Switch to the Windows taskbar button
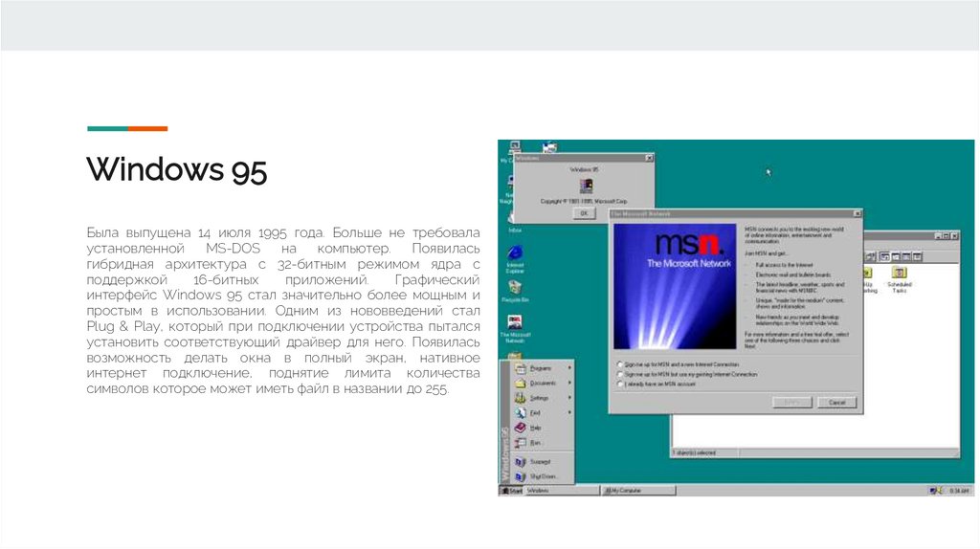The width and height of the screenshot is (980, 549). (x=563, y=491)
